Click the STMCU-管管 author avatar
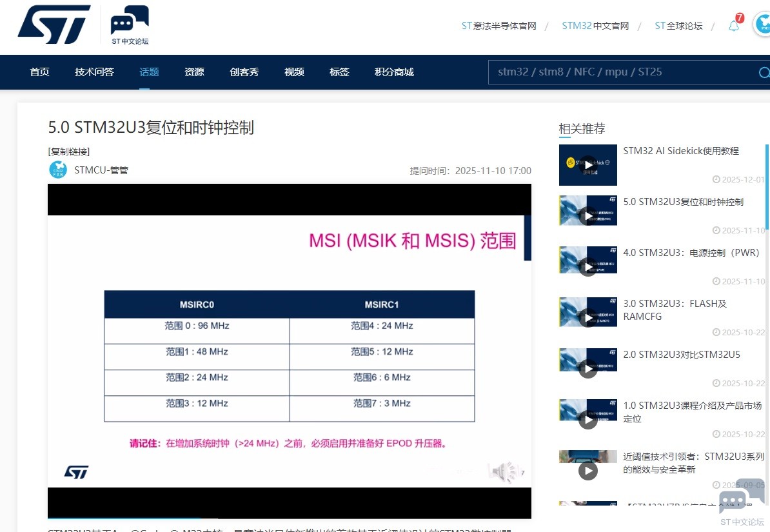Image resolution: width=770 pixels, height=532 pixels. tap(58, 170)
